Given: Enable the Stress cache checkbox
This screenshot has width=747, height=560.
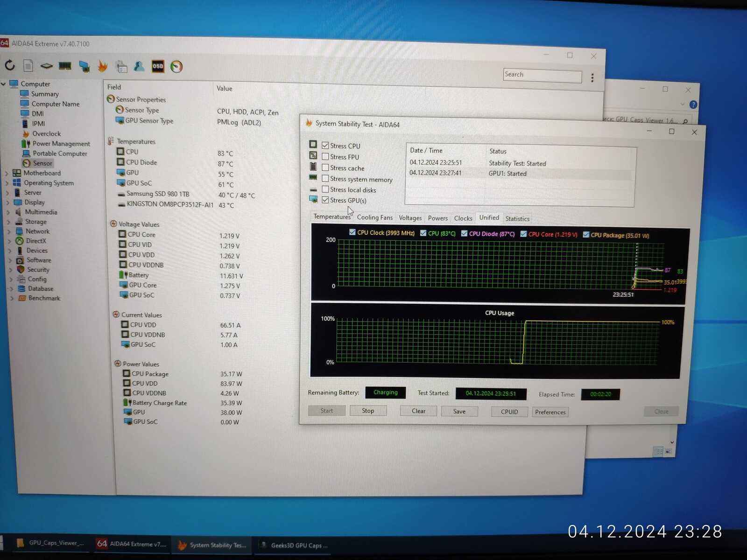Looking at the screenshot, I should (325, 167).
